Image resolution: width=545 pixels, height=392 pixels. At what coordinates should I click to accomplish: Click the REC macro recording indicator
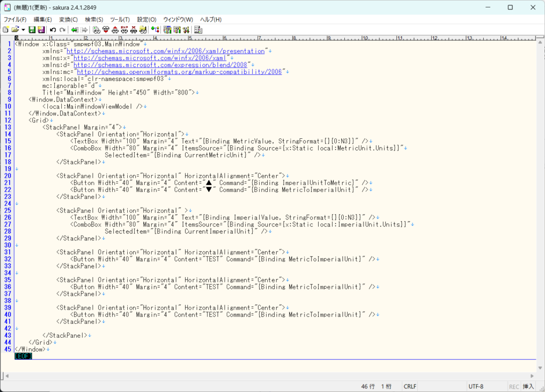(514, 387)
